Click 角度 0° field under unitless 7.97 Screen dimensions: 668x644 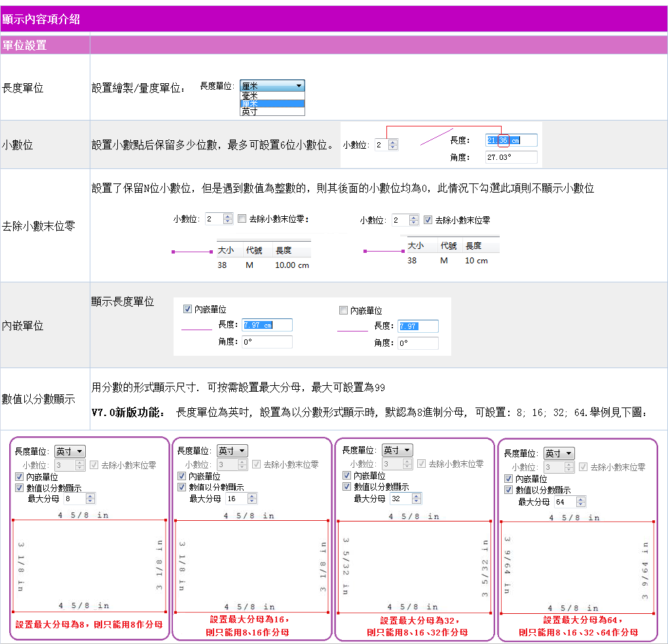point(418,343)
